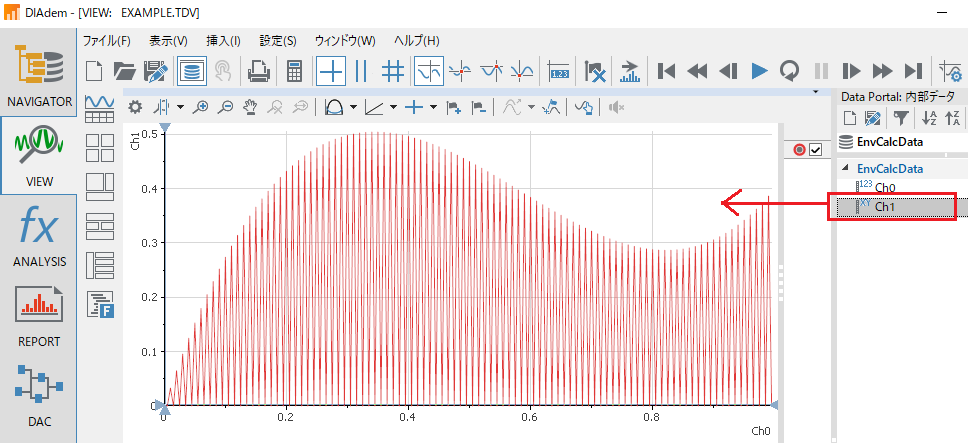Select the crosshair cursor mode

pos(331,72)
